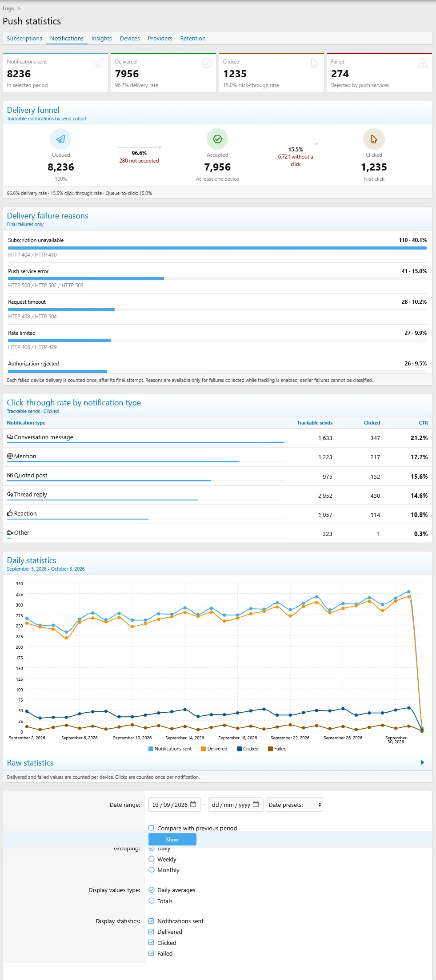The width and height of the screenshot is (436, 980).
Task: Click the Clicked pointer funnel icon
Action: tap(374, 139)
